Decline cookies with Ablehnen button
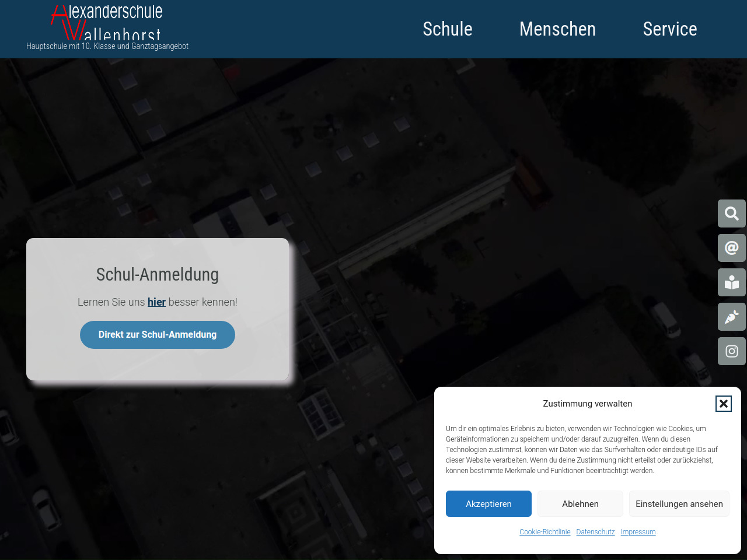Image resolution: width=747 pixels, height=560 pixels. (x=580, y=504)
